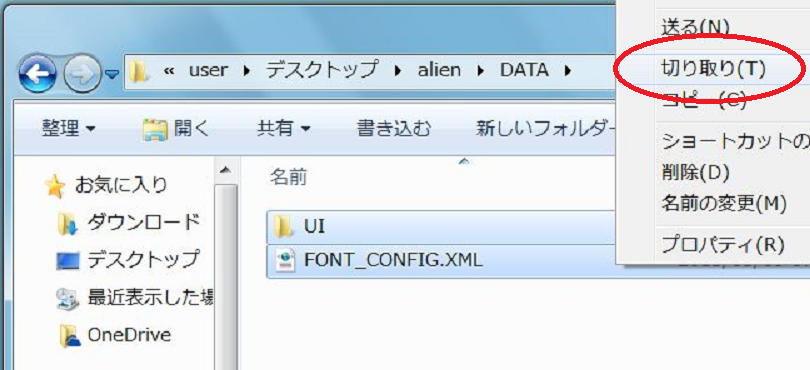Click 書き込む in toolbar

click(x=394, y=129)
